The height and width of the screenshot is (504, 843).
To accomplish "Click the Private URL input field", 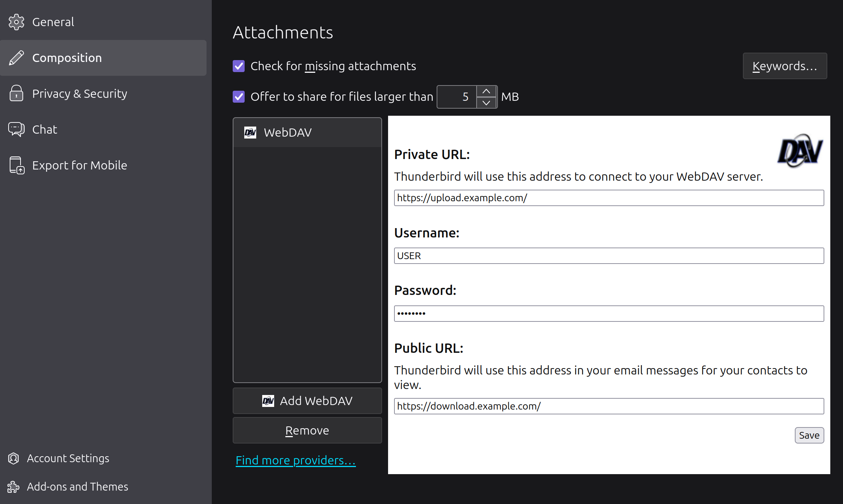I will point(609,198).
